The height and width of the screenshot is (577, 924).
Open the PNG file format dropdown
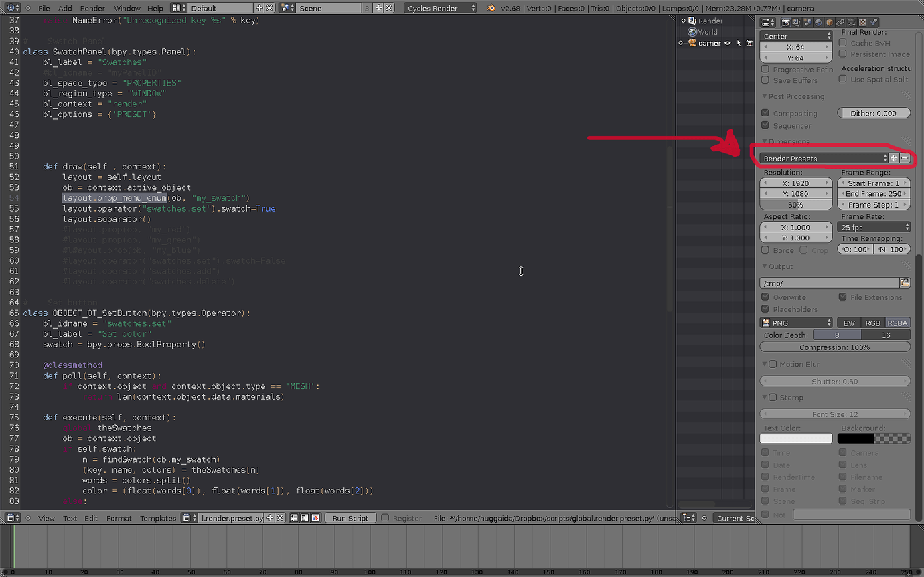pyautogui.click(x=796, y=323)
